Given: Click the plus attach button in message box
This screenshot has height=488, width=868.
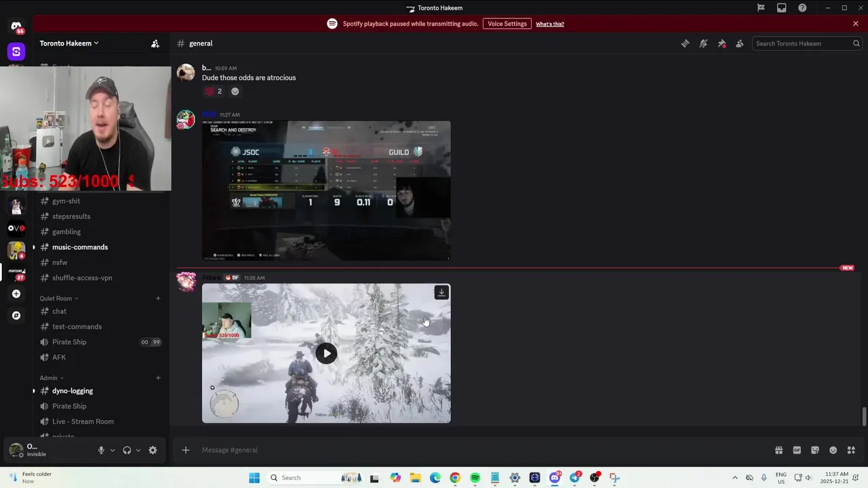Looking at the screenshot, I should 185,450.
